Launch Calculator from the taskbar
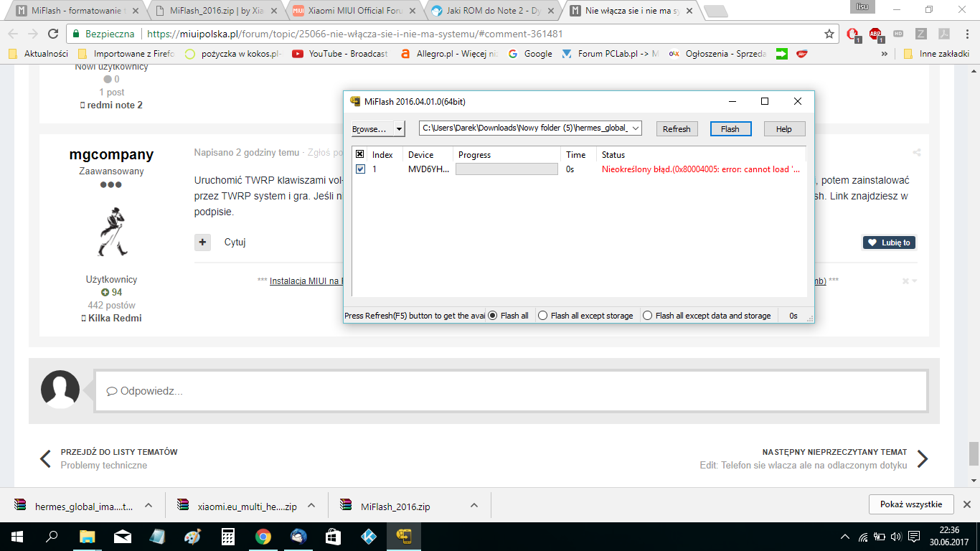Viewport: 980px width, 551px height. coord(228,536)
